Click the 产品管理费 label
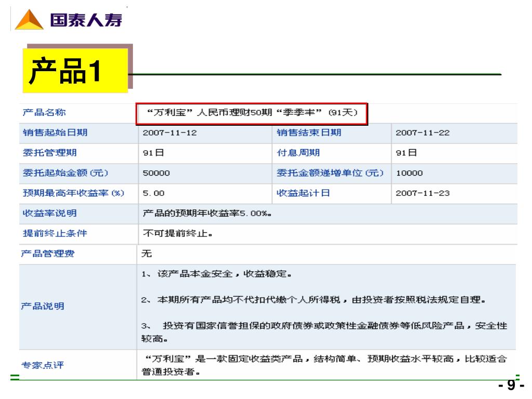 (x=47, y=254)
